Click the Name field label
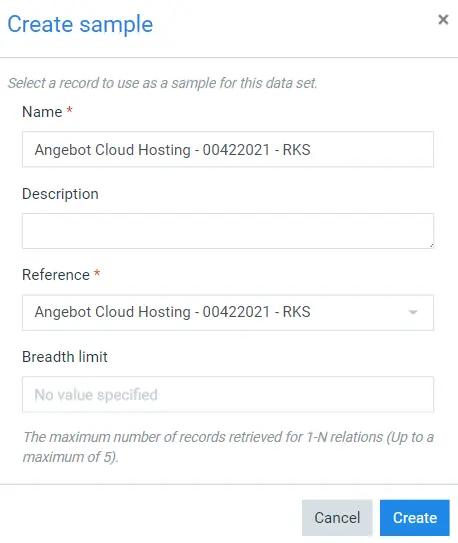 pyautogui.click(x=42, y=112)
